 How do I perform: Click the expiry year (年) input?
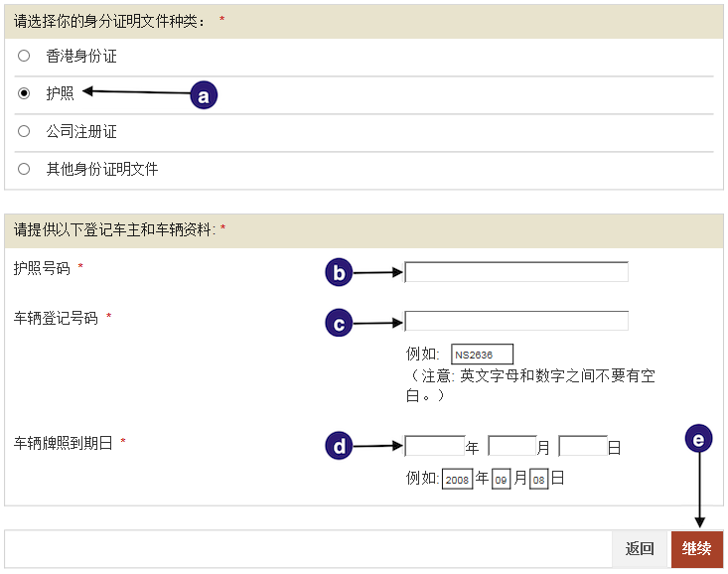click(x=435, y=446)
